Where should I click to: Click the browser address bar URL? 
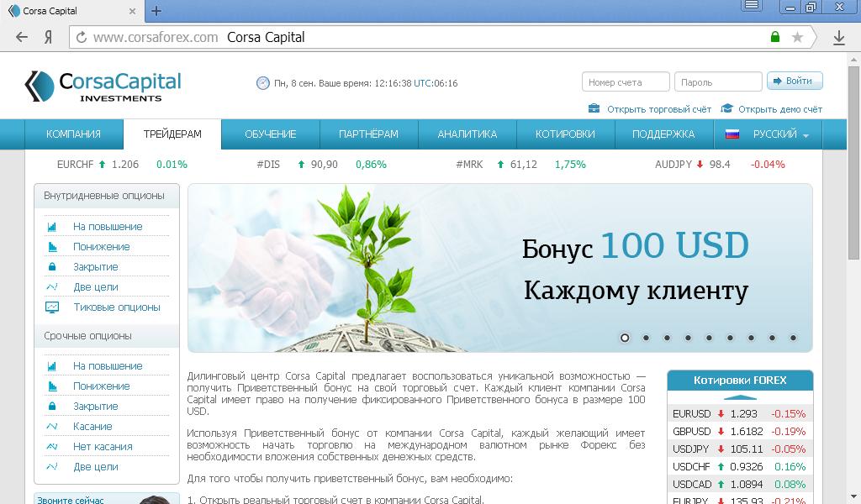(156, 37)
